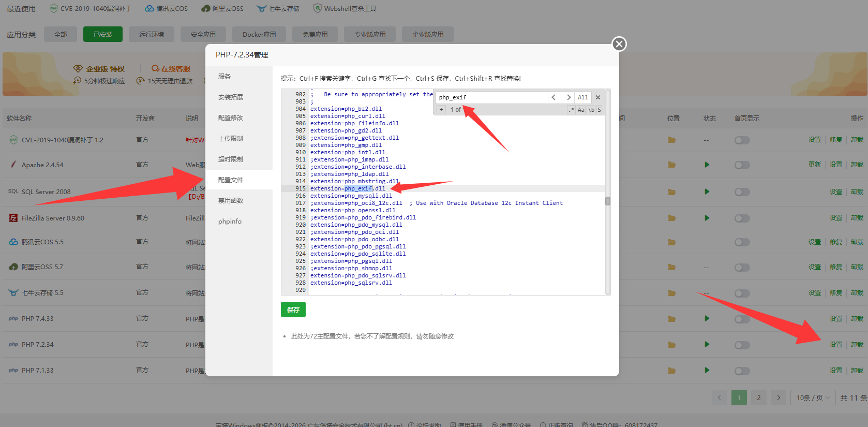Viewport: 868px width, 427px height.
Task: Show 运行环境 apps
Action: click(x=152, y=34)
